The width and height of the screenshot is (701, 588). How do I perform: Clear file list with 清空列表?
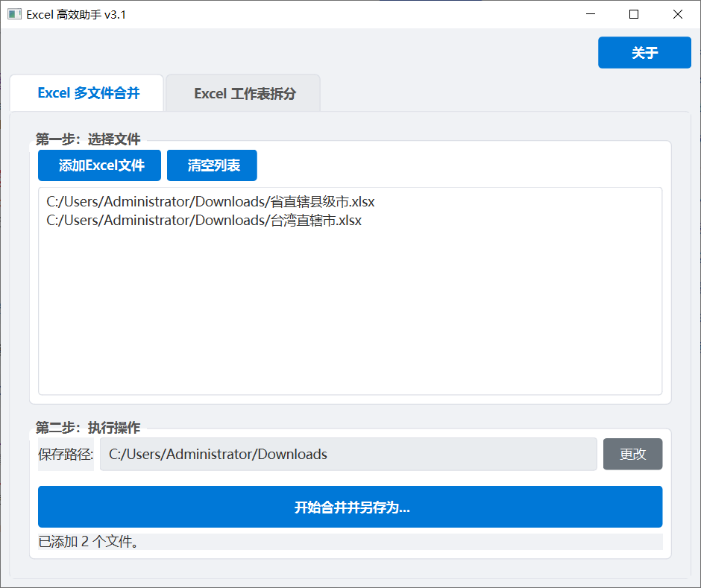coord(212,165)
